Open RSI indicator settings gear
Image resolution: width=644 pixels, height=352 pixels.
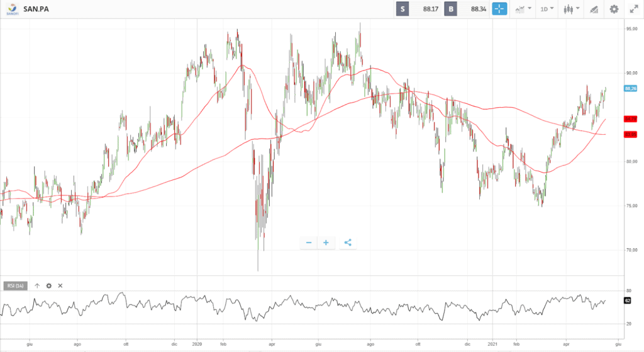48,285
